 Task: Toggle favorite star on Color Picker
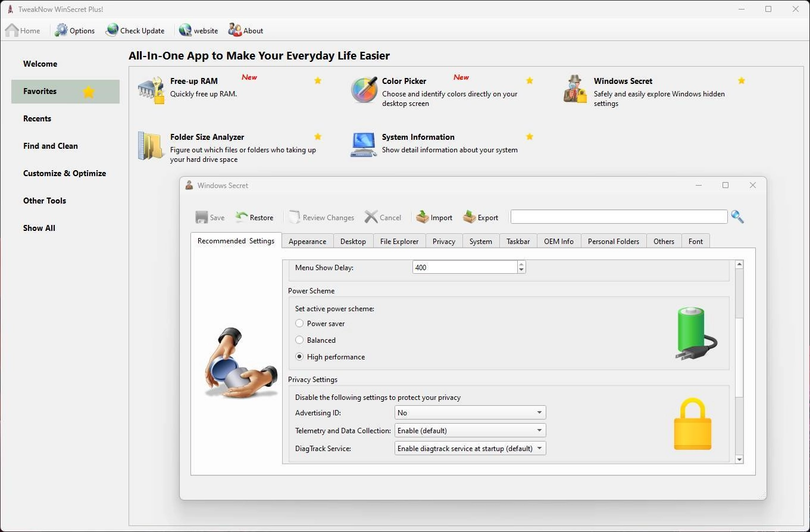pos(530,80)
